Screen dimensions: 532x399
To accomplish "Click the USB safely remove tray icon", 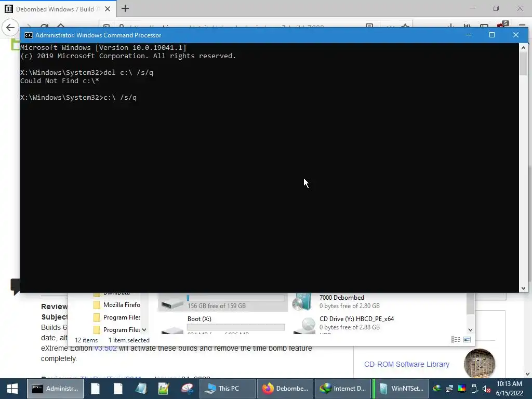I will point(474,389).
